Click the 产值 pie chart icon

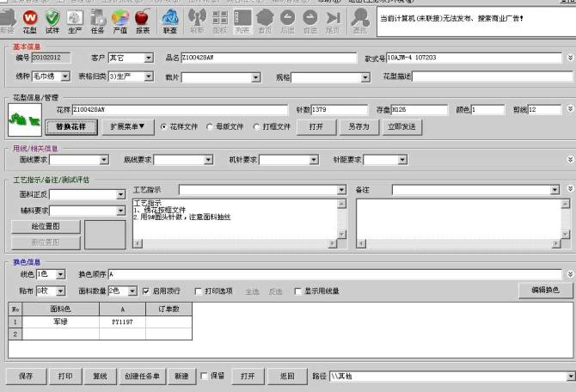coord(120,19)
